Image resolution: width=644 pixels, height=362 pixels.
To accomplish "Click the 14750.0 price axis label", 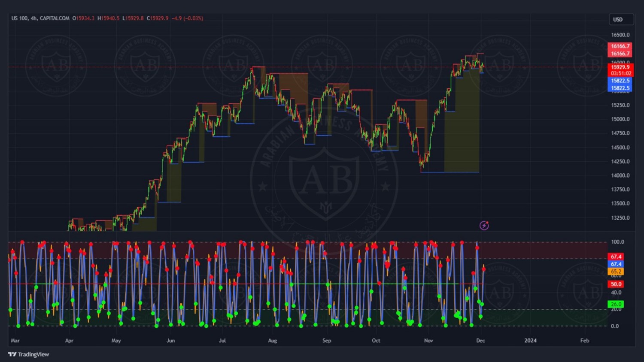I will coord(620,133).
